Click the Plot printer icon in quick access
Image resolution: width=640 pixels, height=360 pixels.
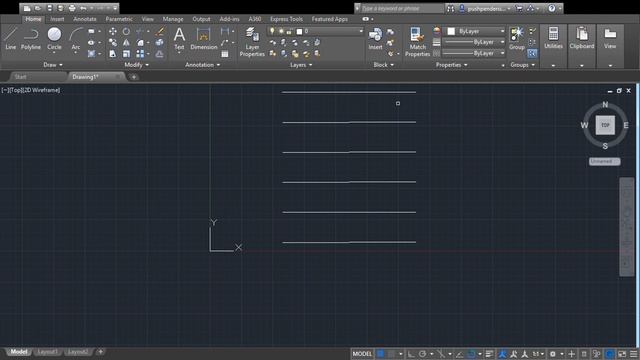click(x=72, y=8)
